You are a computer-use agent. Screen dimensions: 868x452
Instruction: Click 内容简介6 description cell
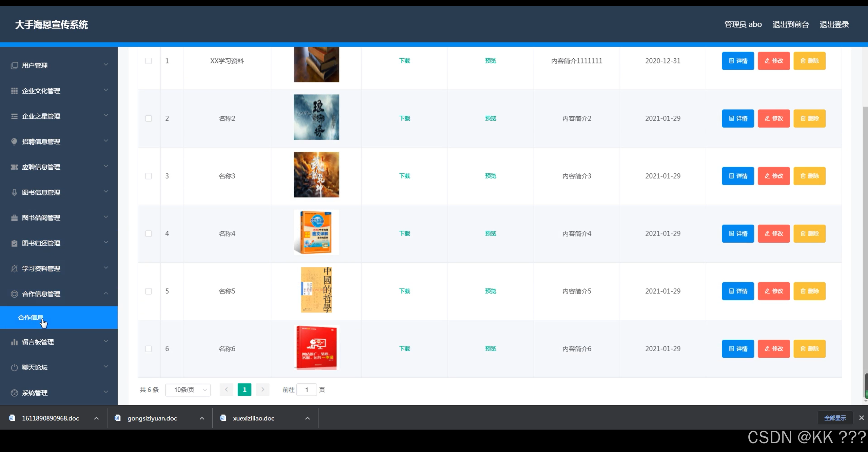click(x=577, y=349)
